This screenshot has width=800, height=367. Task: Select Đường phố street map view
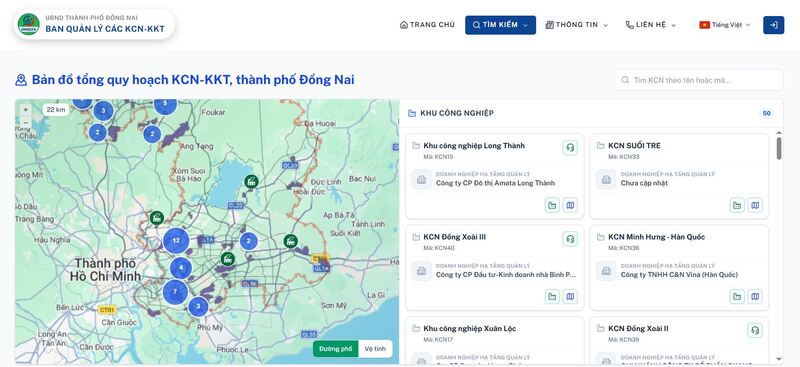pos(336,349)
